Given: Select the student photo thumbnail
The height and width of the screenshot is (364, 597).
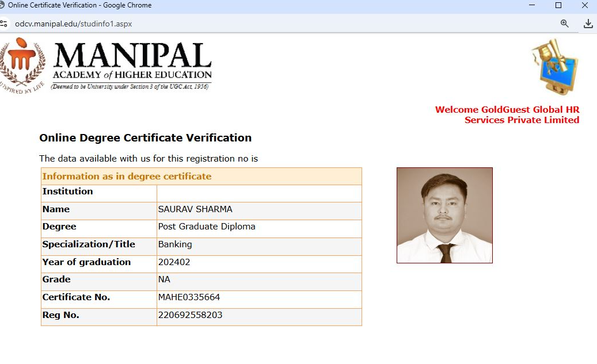Looking at the screenshot, I should tap(444, 215).
